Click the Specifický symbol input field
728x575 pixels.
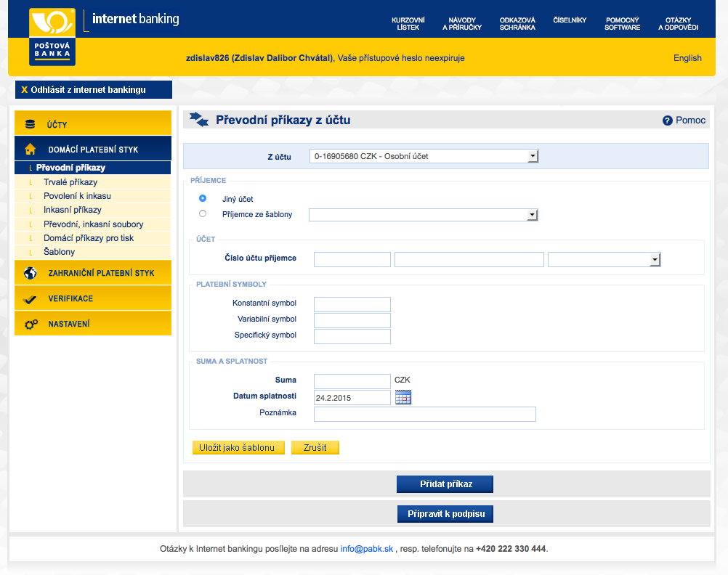352,336
